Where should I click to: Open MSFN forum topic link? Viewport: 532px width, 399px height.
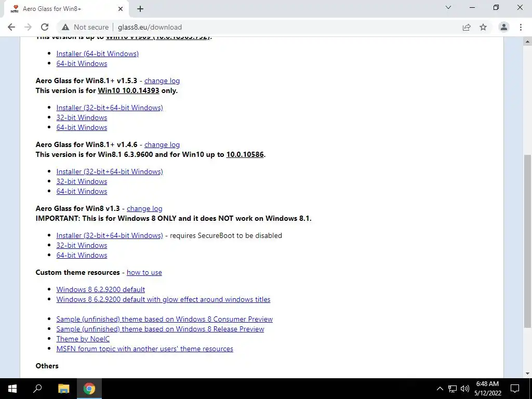tap(144, 349)
